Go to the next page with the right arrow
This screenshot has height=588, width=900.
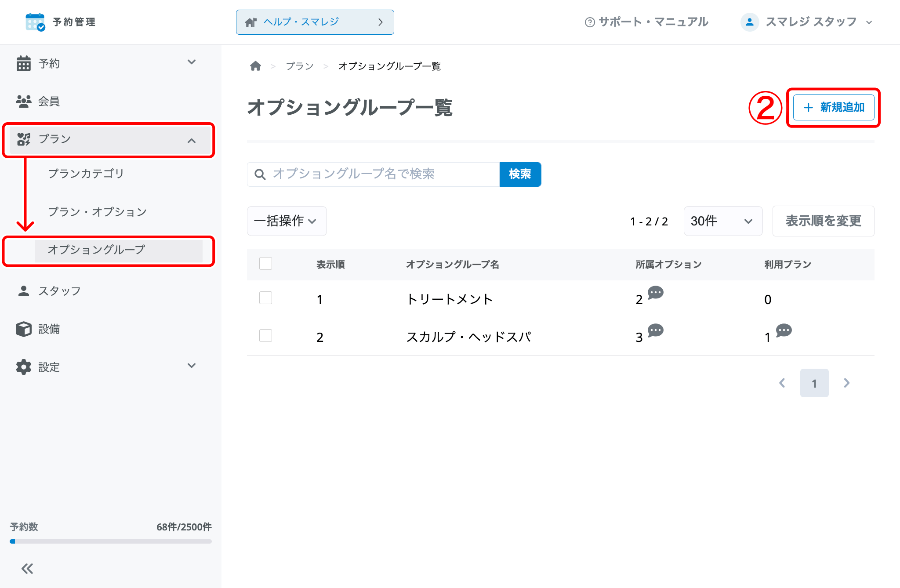847,383
